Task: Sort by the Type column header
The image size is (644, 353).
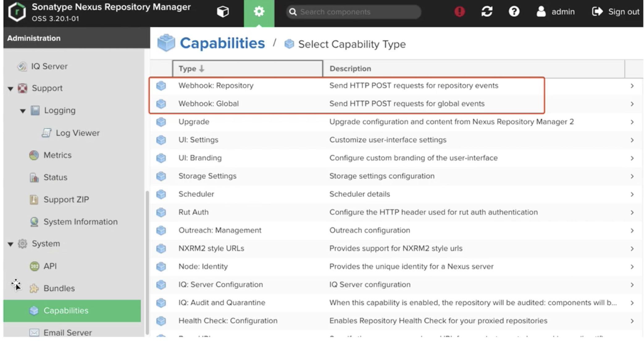Action: (x=248, y=69)
